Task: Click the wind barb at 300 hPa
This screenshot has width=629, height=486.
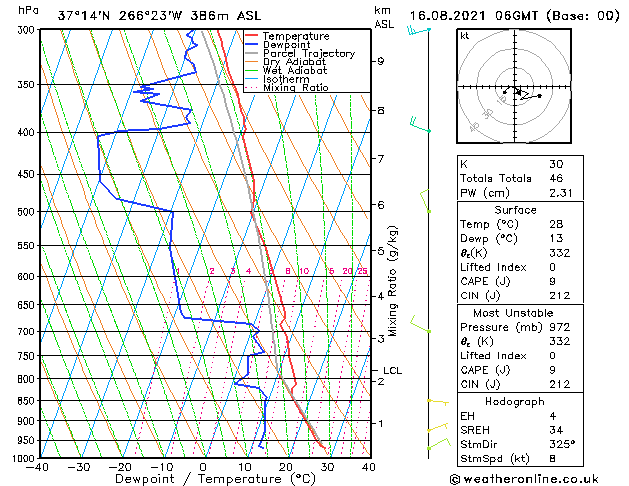Action: (419, 30)
